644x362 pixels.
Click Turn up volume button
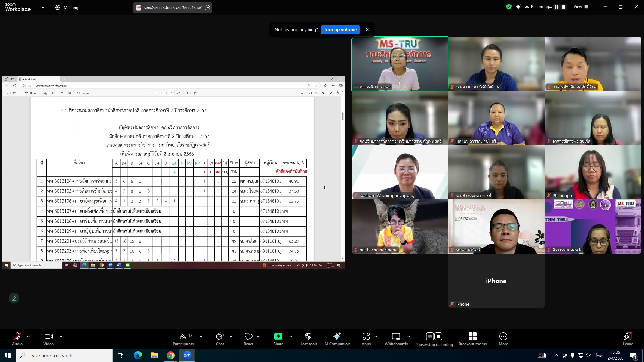click(340, 29)
